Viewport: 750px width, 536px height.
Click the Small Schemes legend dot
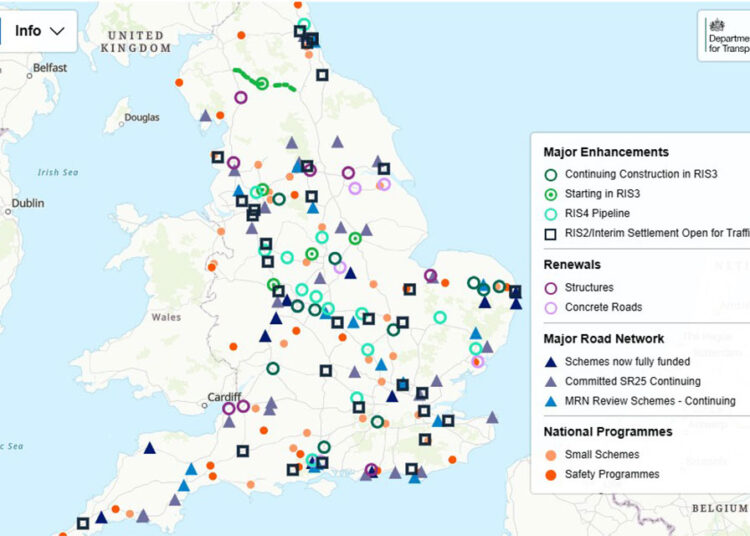(x=551, y=455)
